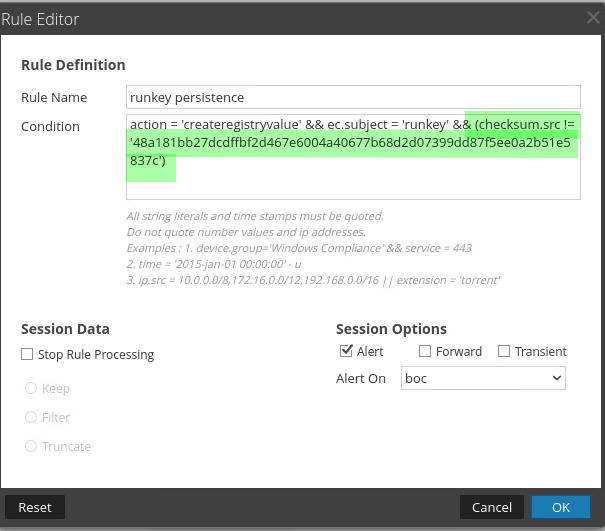Click the string literals hint text
605x531 pixels.
255,216
